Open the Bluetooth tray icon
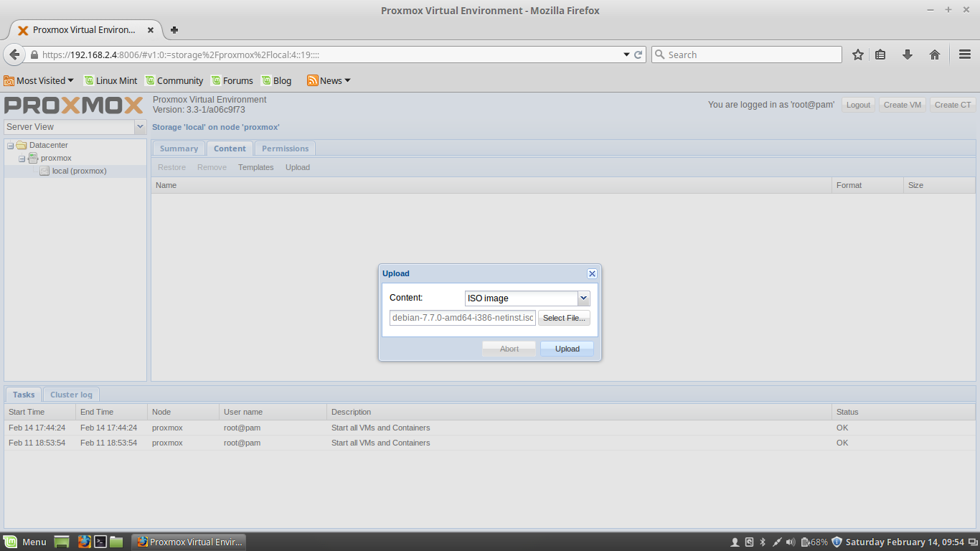This screenshot has height=551, width=980. [x=763, y=542]
